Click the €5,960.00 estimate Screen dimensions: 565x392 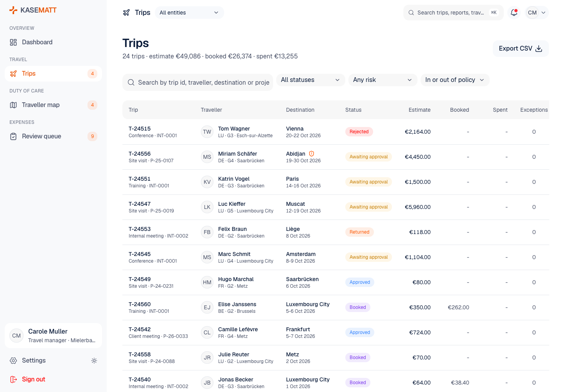417,207
